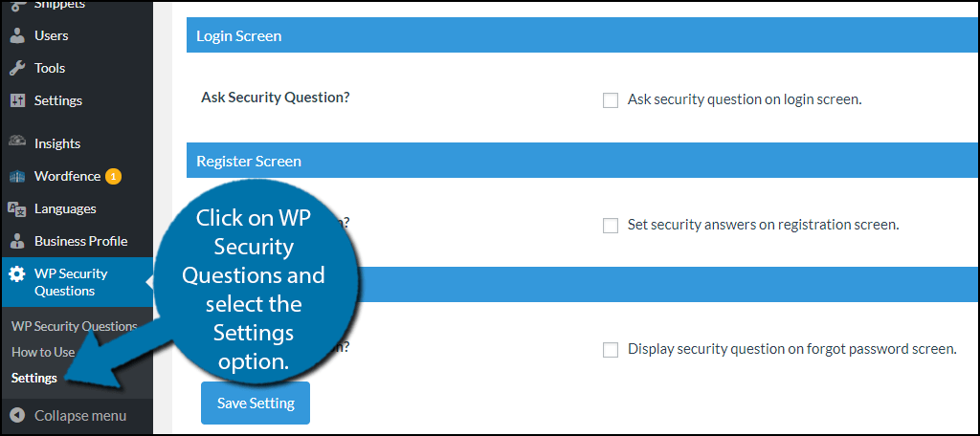Click the Insights chart icon

click(17, 142)
